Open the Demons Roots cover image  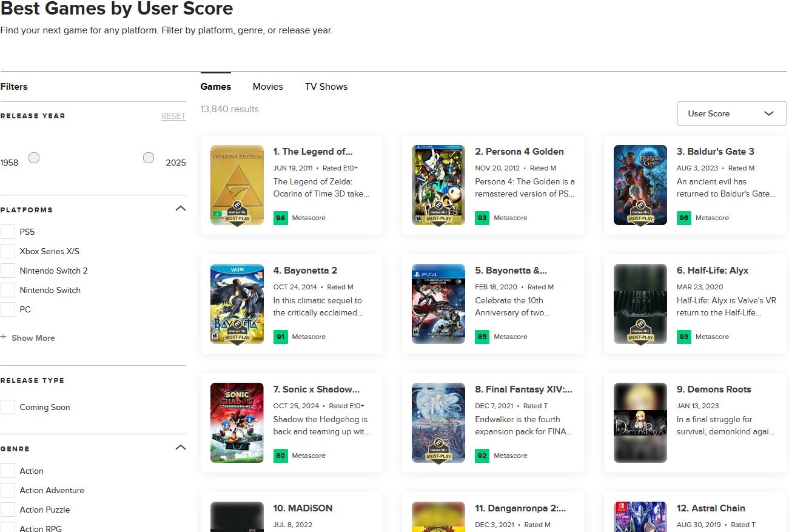[x=640, y=423]
